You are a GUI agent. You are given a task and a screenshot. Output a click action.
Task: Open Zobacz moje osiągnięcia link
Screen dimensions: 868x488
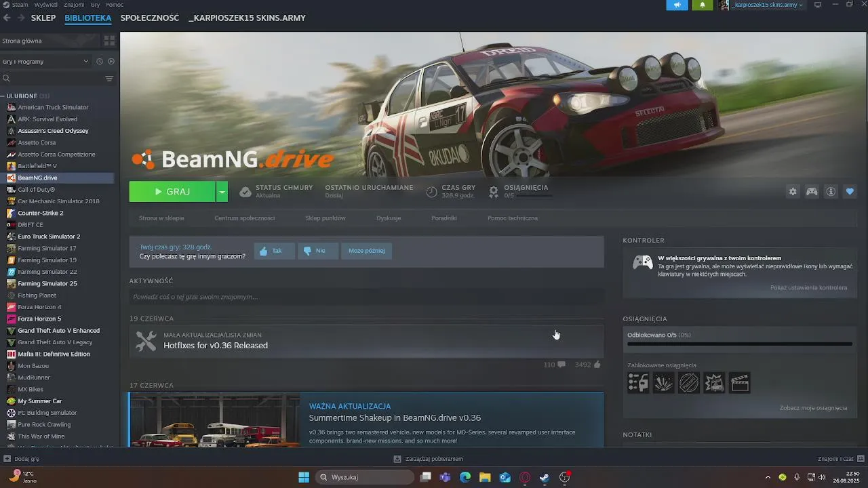pos(813,408)
